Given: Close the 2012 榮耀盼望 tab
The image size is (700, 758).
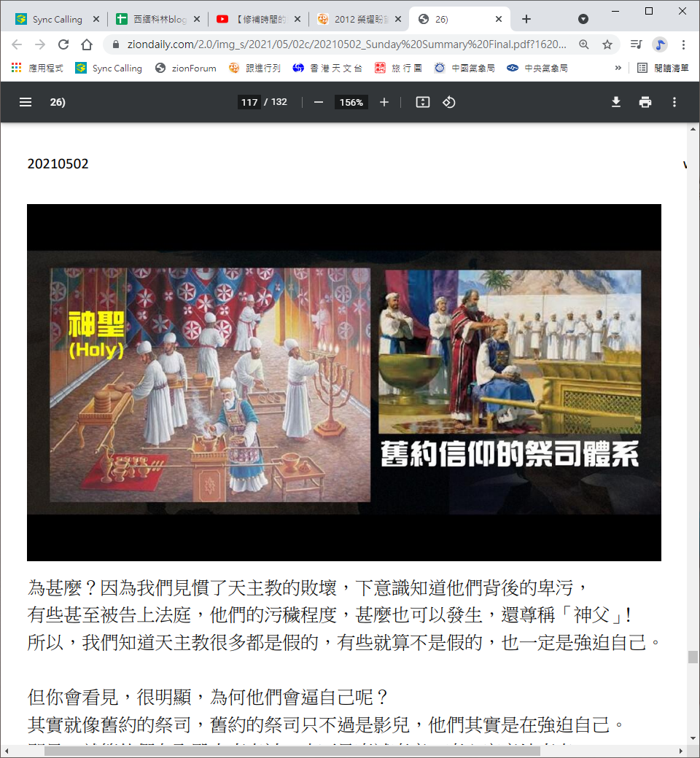Looking at the screenshot, I should pyautogui.click(x=398, y=19).
